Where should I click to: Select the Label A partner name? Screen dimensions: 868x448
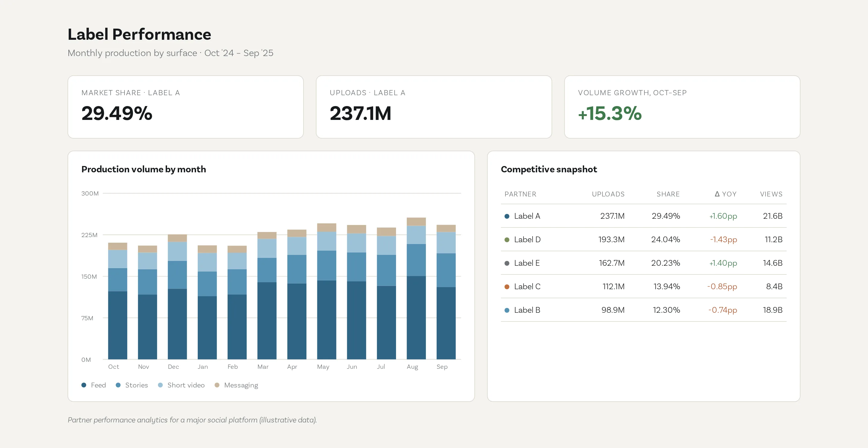pyautogui.click(x=527, y=216)
